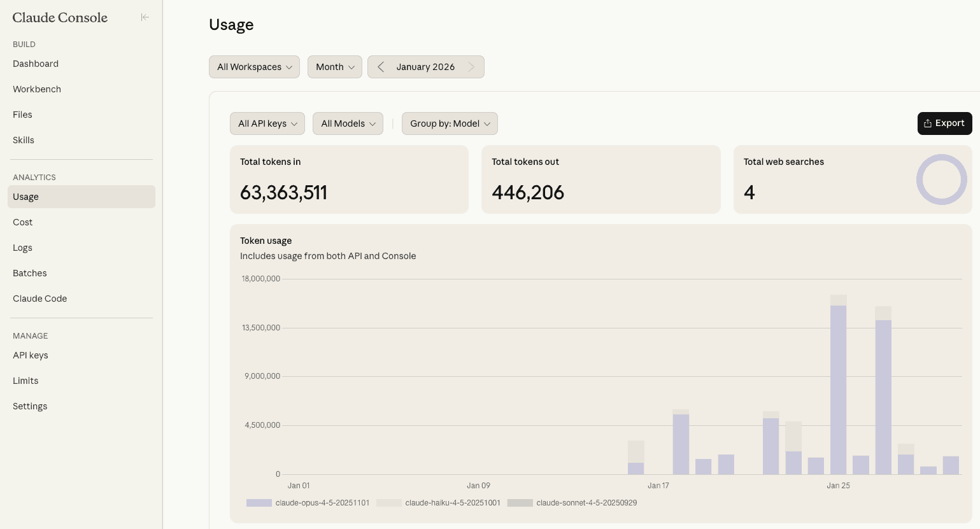Toggle claude-opus-4-5 legend series
This screenshot has height=529, width=980.
(x=308, y=503)
